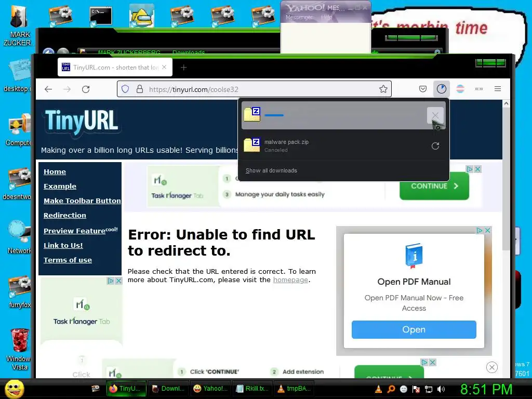532x399 pixels.
Task: Open Help menu in Yahoo Messenger window
Action: [x=326, y=17]
